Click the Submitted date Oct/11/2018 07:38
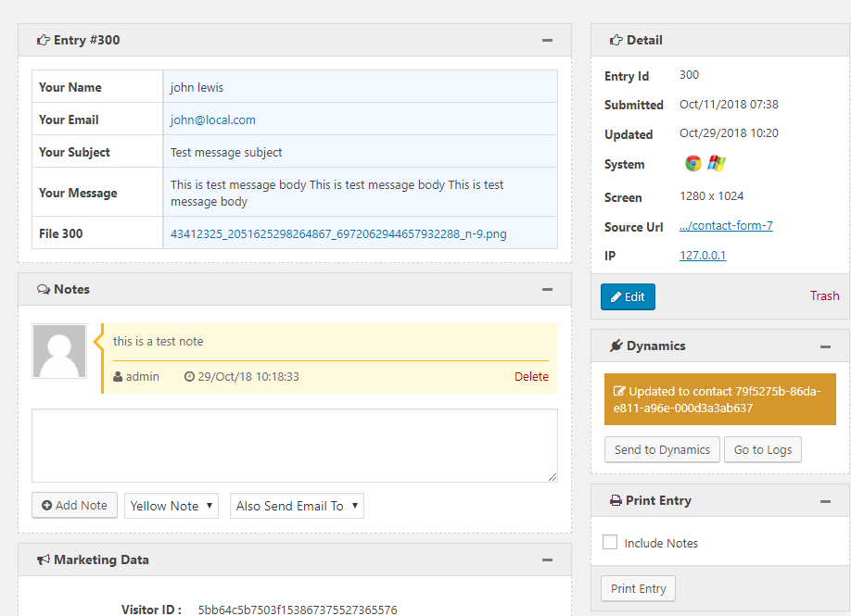This screenshot has width=851, height=616. [x=729, y=104]
